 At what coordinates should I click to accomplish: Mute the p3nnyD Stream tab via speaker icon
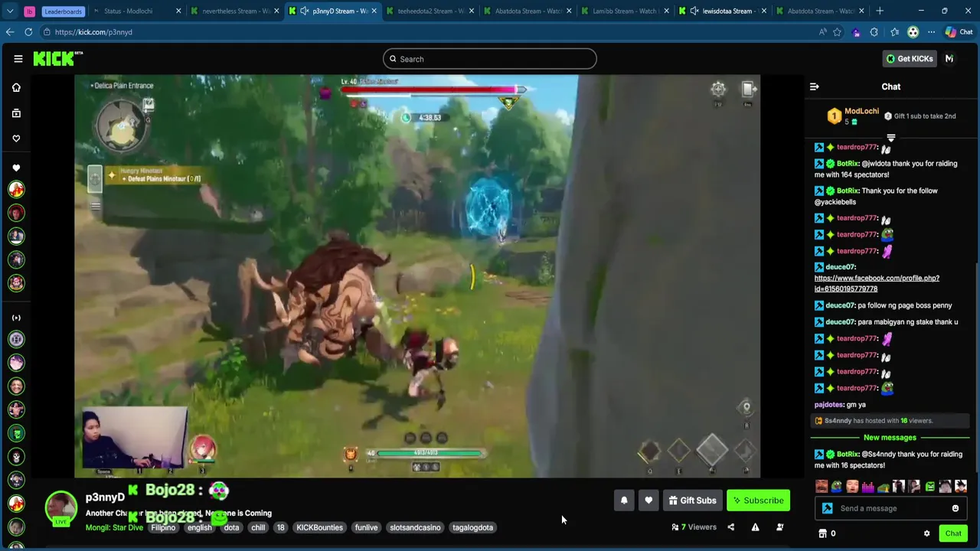click(x=305, y=11)
